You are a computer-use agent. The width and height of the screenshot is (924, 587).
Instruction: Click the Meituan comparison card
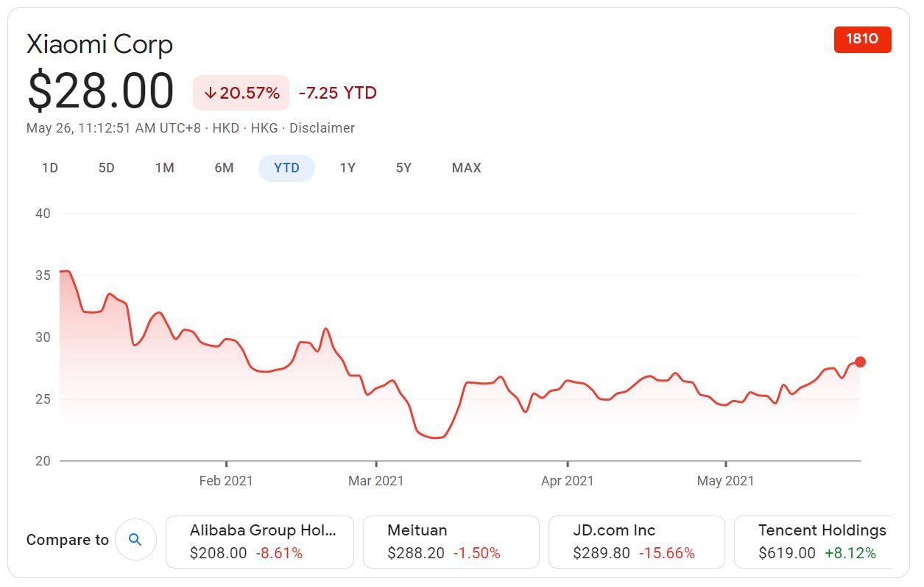tap(451, 541)
